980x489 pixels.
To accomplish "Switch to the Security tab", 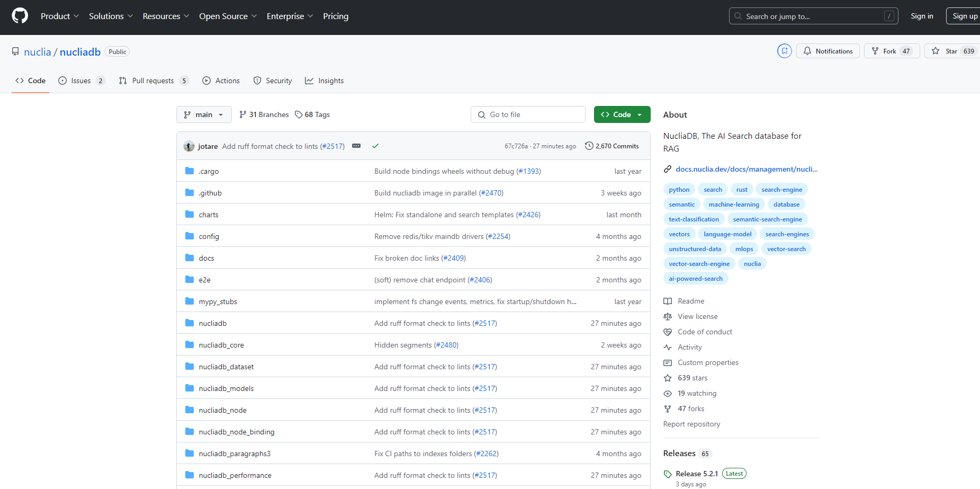I will 273,81.
